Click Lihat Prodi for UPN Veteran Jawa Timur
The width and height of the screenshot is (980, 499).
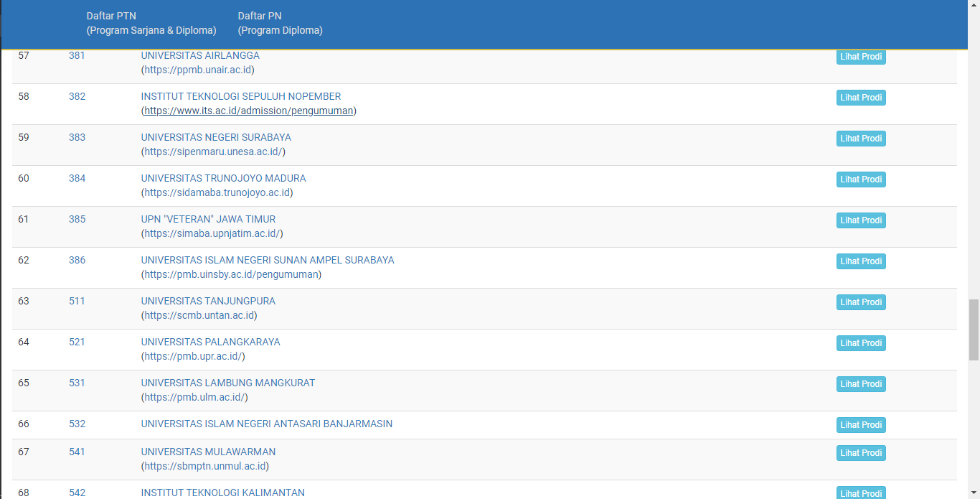point(861,220)
